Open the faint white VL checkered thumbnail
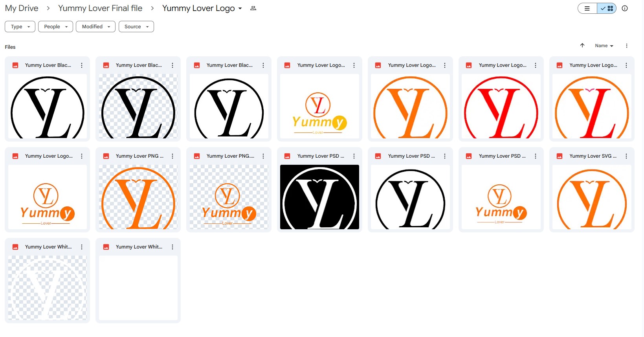 click(48, 288)
